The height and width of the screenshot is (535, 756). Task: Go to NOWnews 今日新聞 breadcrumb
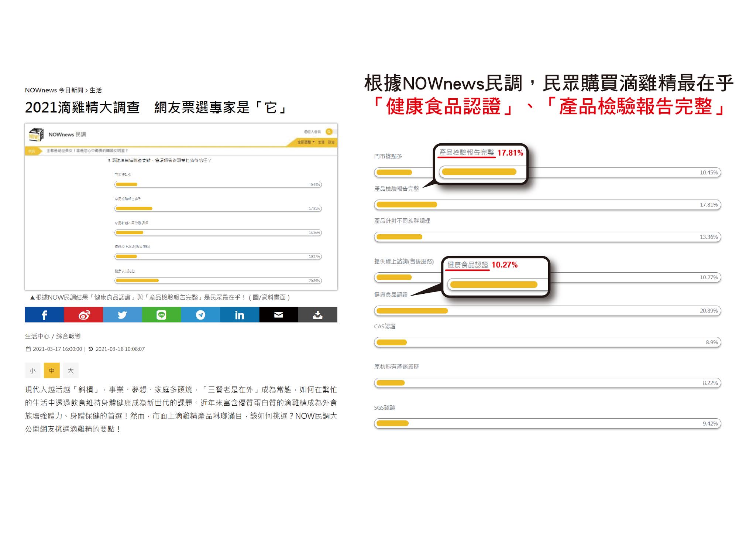(x=54, y=90)
